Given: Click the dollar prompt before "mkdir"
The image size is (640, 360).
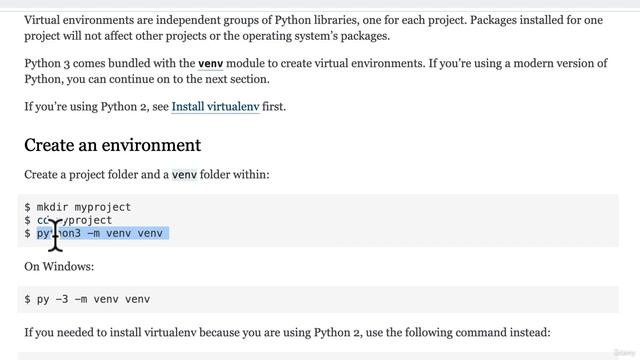Looking at the screenshot, I should click(27, 207).
